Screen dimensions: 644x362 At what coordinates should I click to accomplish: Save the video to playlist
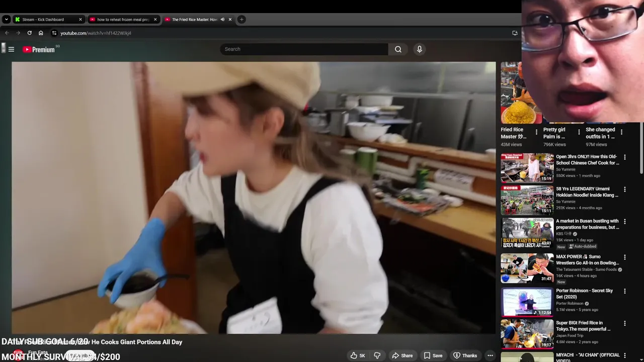coord(433,355)
